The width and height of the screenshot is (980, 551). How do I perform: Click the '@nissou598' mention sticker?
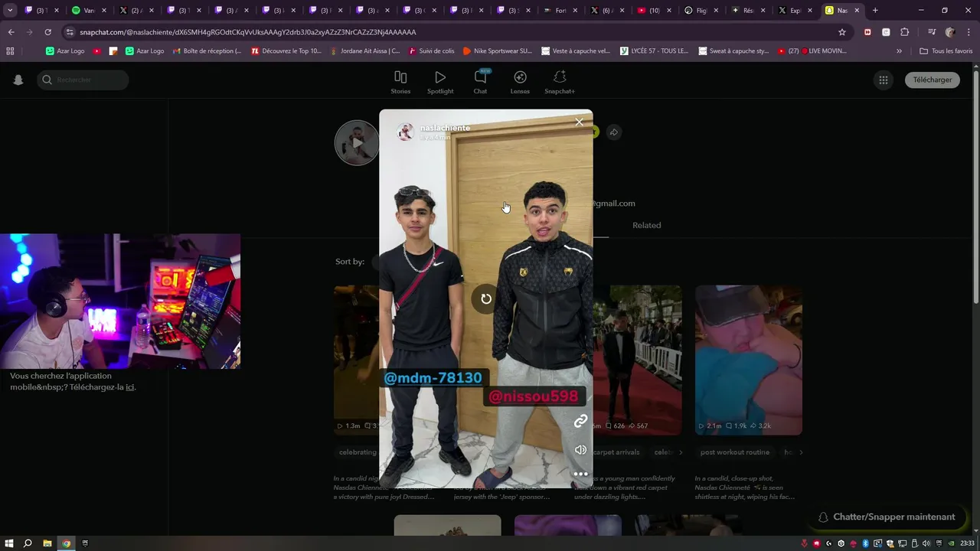point(534,396)
